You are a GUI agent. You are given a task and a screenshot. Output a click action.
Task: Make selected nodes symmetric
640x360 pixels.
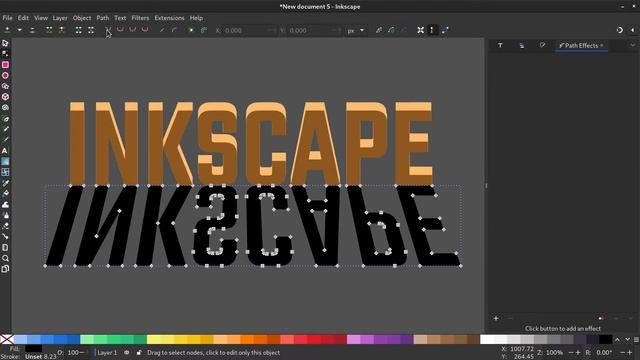tap(133, 30)
